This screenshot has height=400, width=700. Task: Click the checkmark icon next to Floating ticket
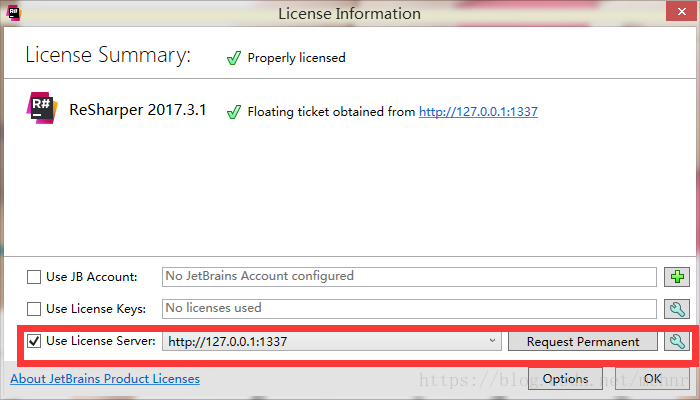(x=234, y=112)
